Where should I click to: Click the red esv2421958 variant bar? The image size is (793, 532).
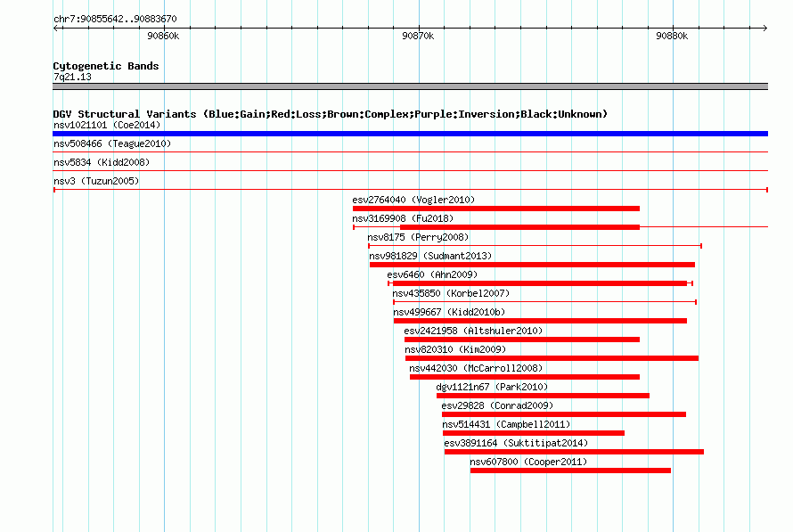click(522, 340)
